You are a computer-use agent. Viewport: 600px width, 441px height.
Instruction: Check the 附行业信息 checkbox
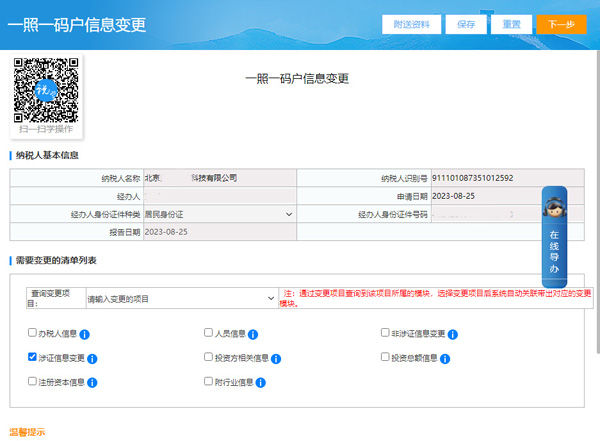(x=208, y=381)
